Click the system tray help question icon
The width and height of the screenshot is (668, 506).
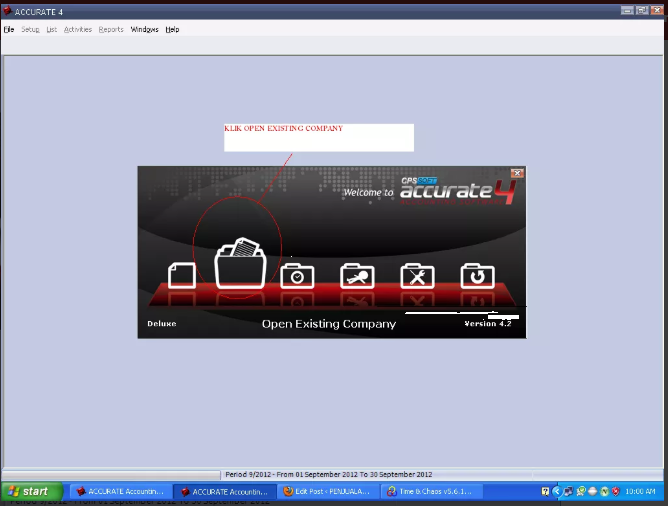click(546, 491)
